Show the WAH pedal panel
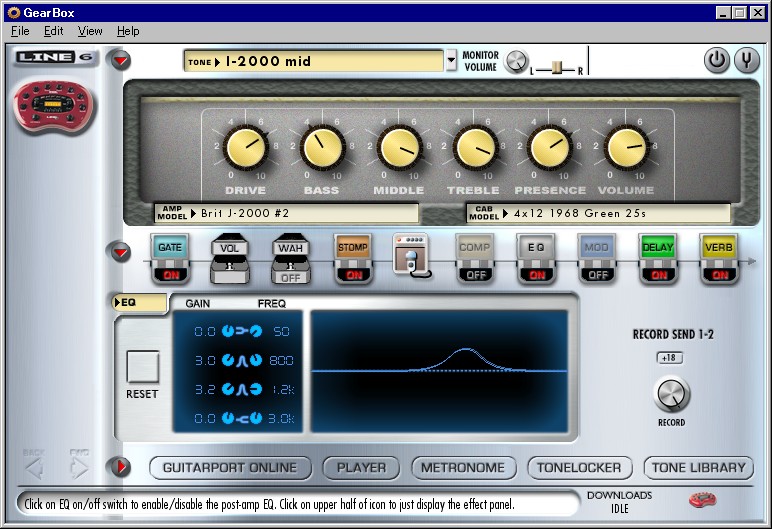The image size is (772, 529). (x=290, y=246)
